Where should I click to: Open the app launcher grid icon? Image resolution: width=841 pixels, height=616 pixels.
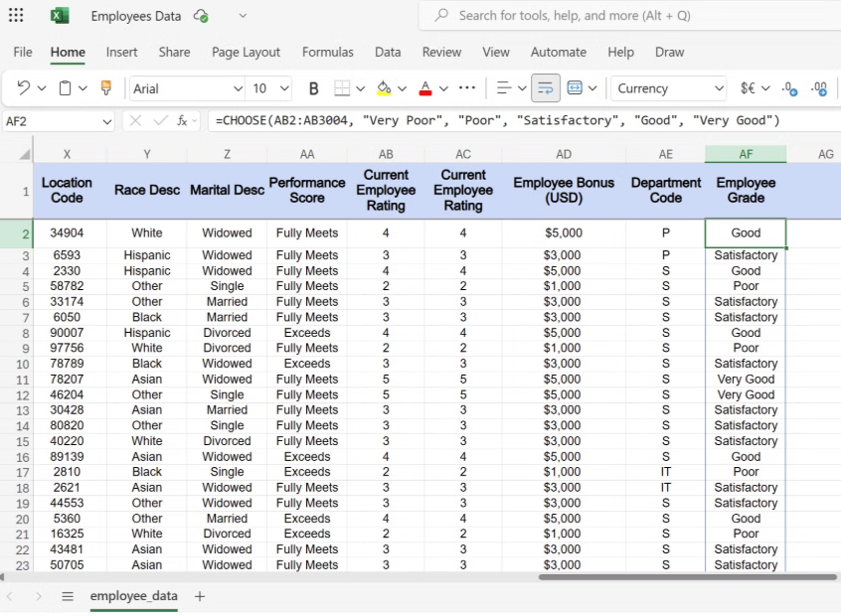tap(16, 16)
